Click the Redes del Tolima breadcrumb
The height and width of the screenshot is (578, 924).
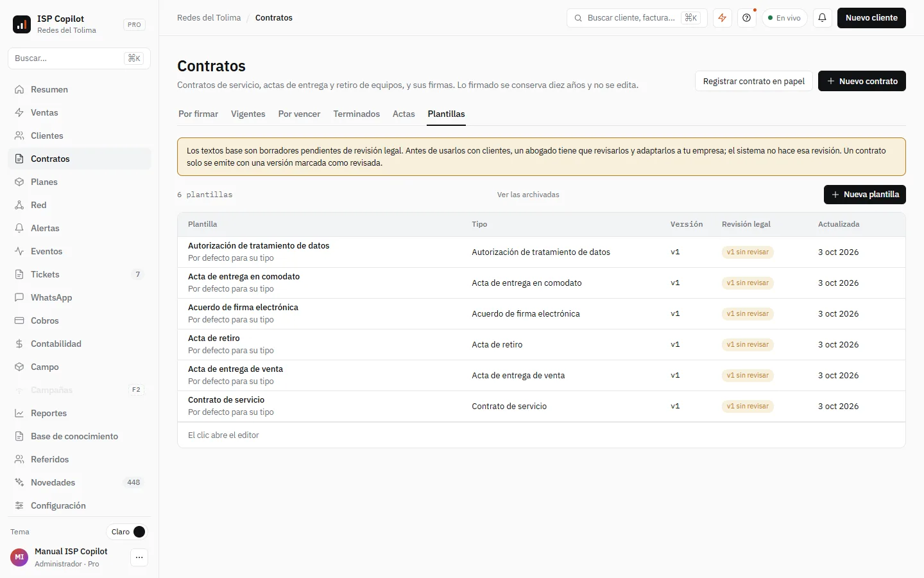click(x=209, y=18)
